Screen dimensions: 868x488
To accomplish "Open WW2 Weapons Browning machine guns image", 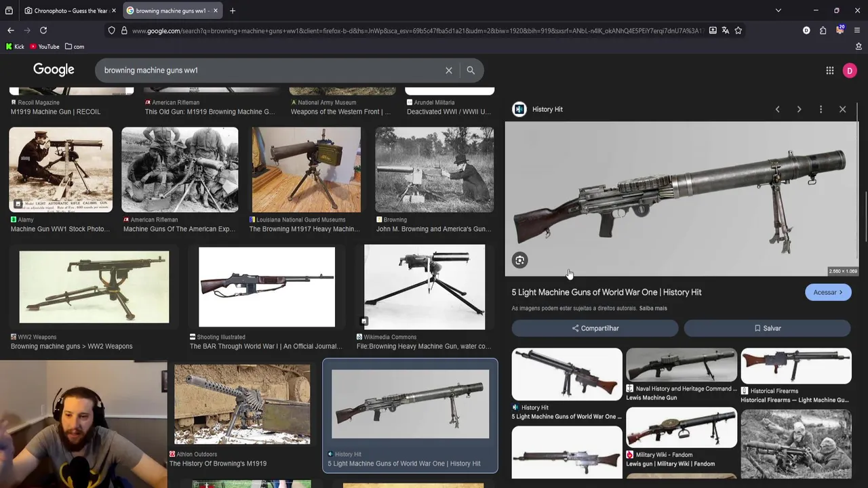I will [94, 287].
